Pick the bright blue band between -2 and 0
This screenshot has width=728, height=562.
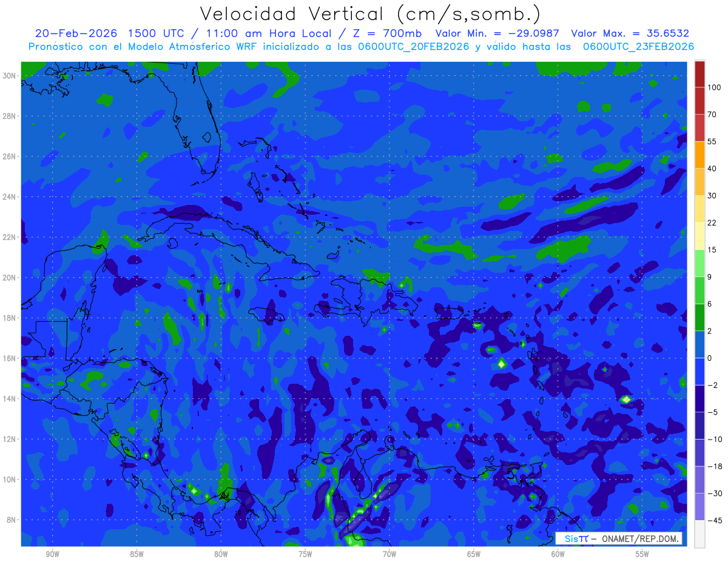pos(699,372)
